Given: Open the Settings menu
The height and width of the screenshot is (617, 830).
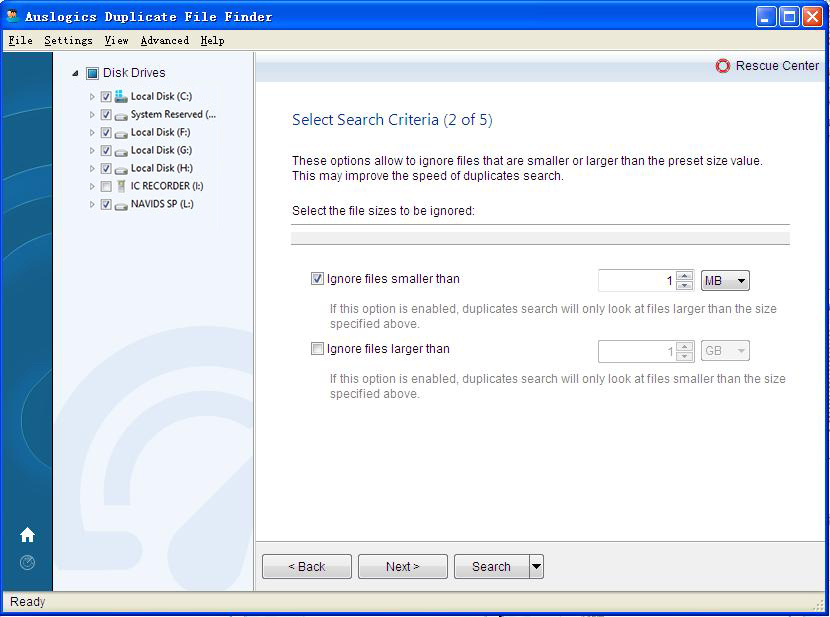Looking at the screenshot, I should pos(68,41).
